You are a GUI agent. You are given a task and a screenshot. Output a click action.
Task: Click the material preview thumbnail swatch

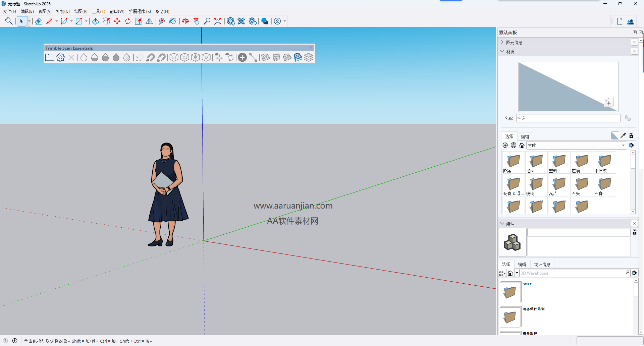[568, 87]
